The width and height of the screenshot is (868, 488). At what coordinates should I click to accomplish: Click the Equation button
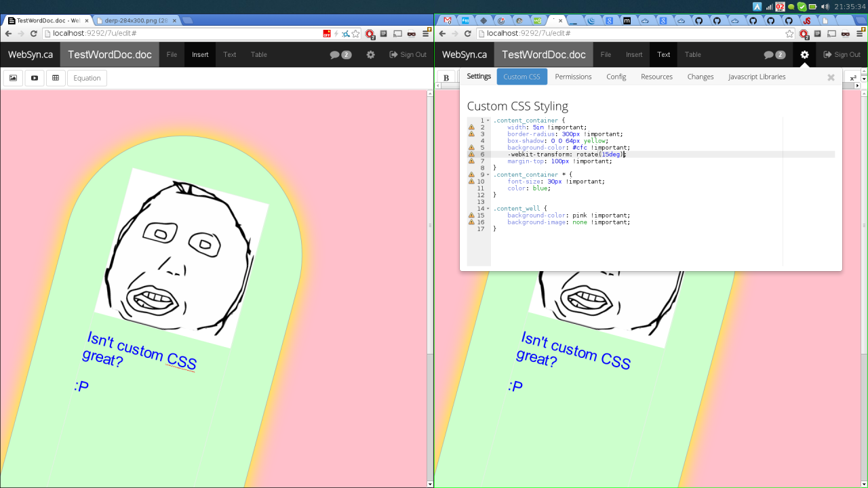[87, 78]
